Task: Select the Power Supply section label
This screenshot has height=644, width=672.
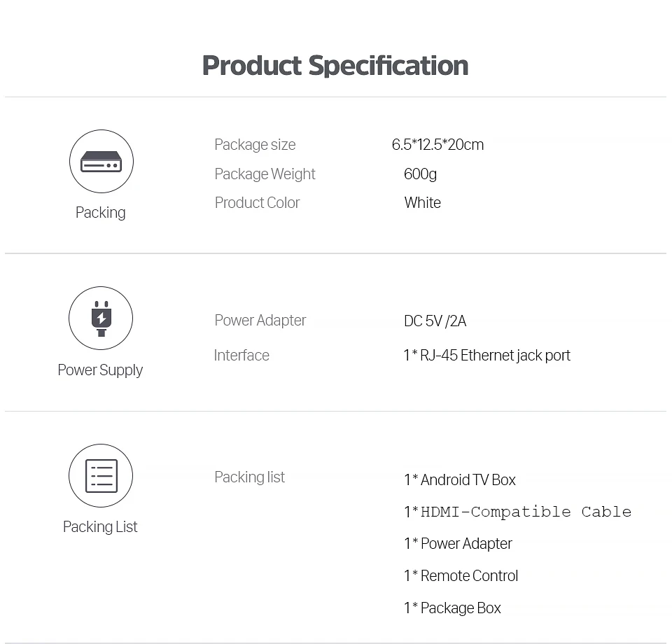Action: pos(100,370)
